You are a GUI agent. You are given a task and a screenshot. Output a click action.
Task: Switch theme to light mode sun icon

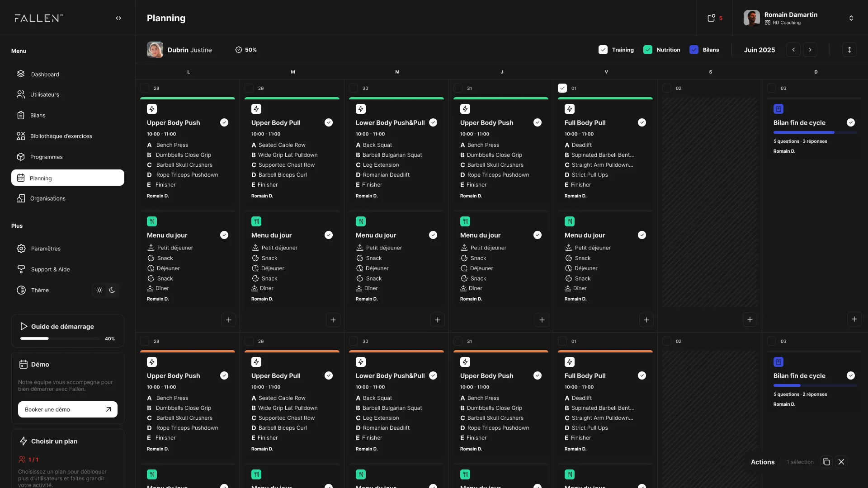click(99, 290)
